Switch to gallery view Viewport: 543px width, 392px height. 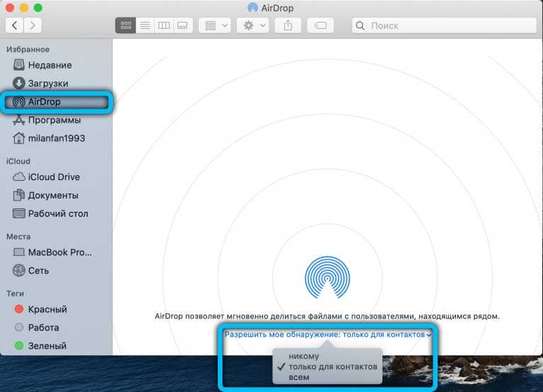182,25
